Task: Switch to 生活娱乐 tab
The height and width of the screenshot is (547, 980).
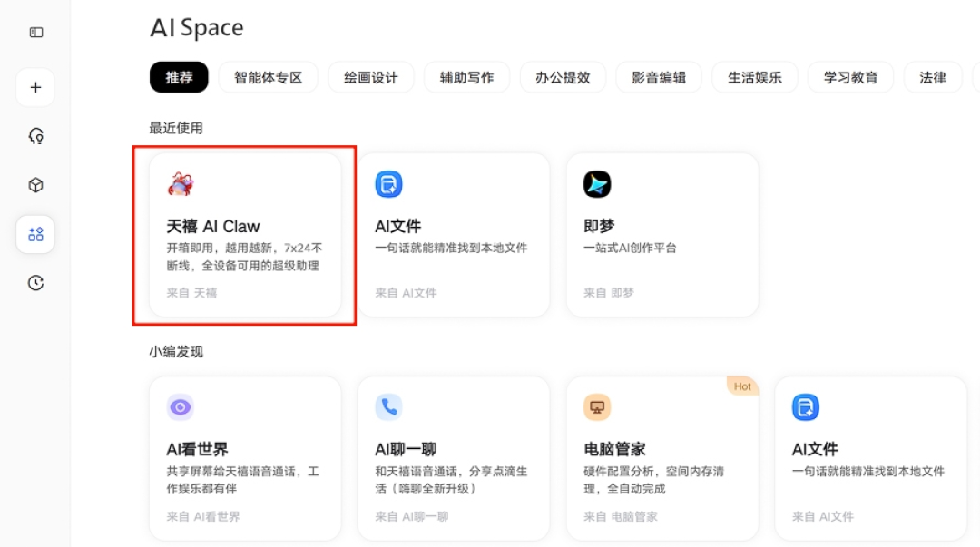Action: pos(754,77)
